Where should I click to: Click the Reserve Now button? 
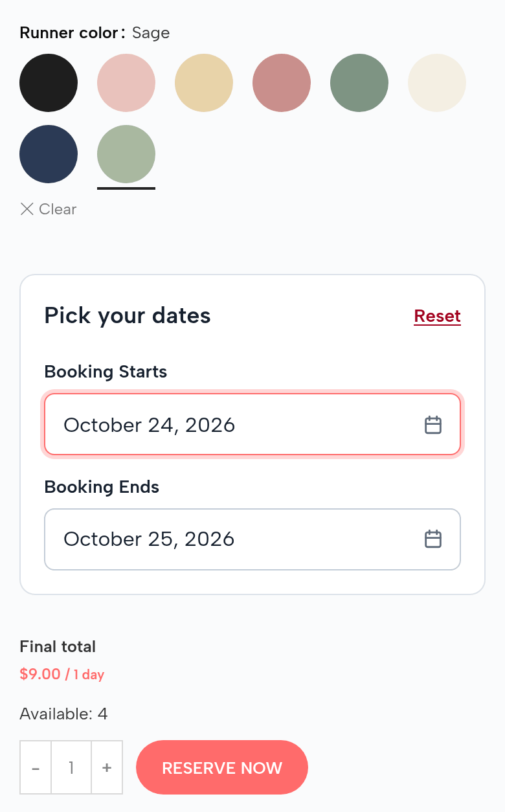222,767
